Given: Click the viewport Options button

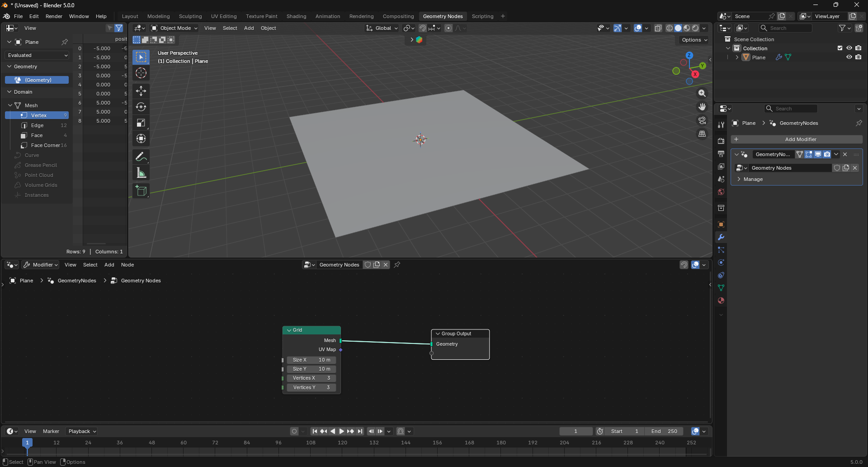Looking at the screenshot, I should pos(694,40).
